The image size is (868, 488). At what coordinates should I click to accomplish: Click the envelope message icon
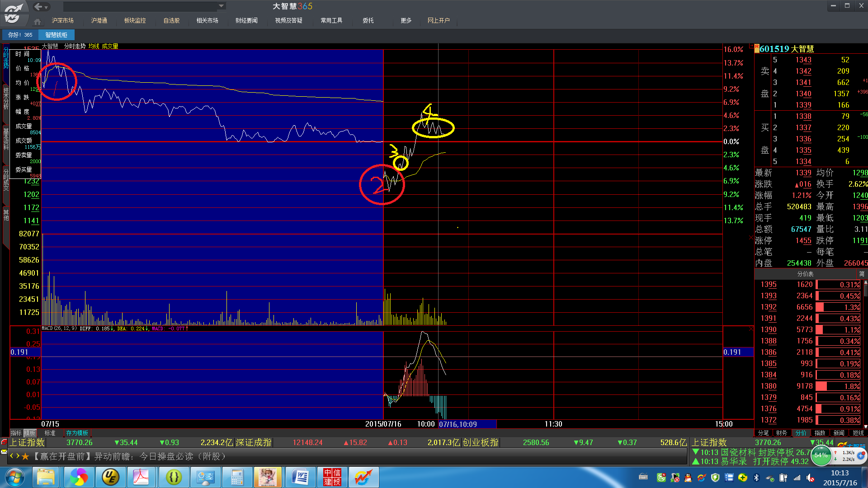point(4,452)
